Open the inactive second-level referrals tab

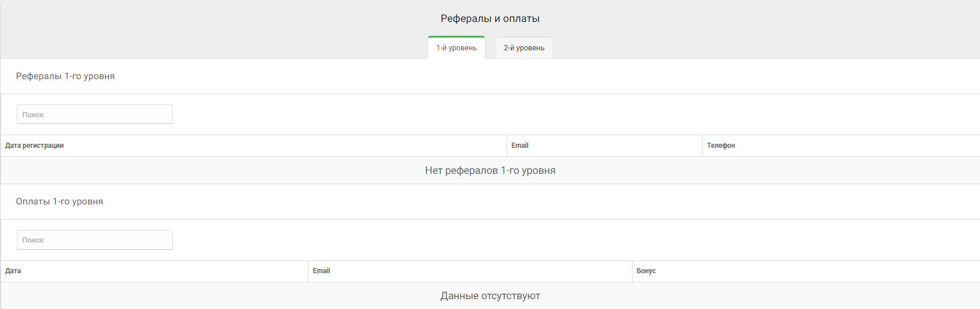coord(524,48)
